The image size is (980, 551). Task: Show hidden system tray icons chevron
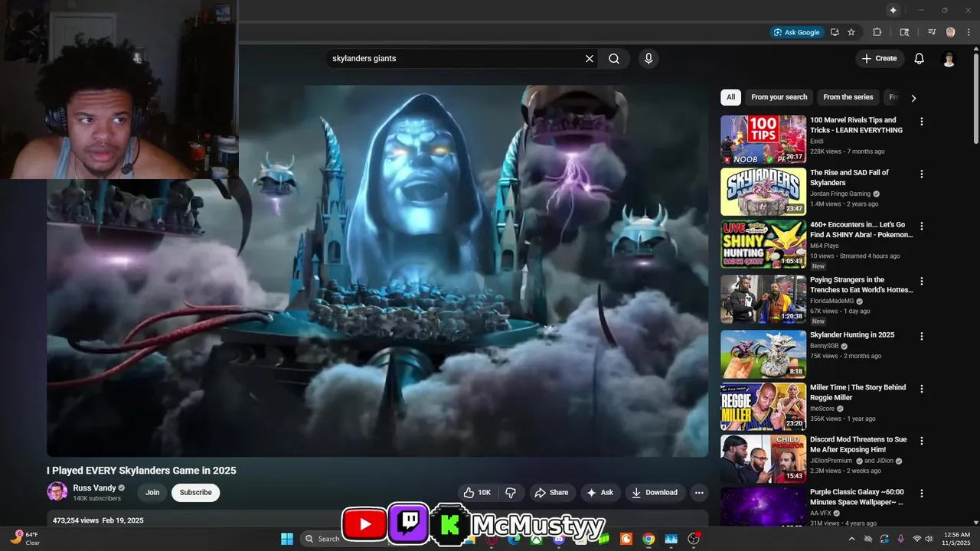(x=852, y=539)
